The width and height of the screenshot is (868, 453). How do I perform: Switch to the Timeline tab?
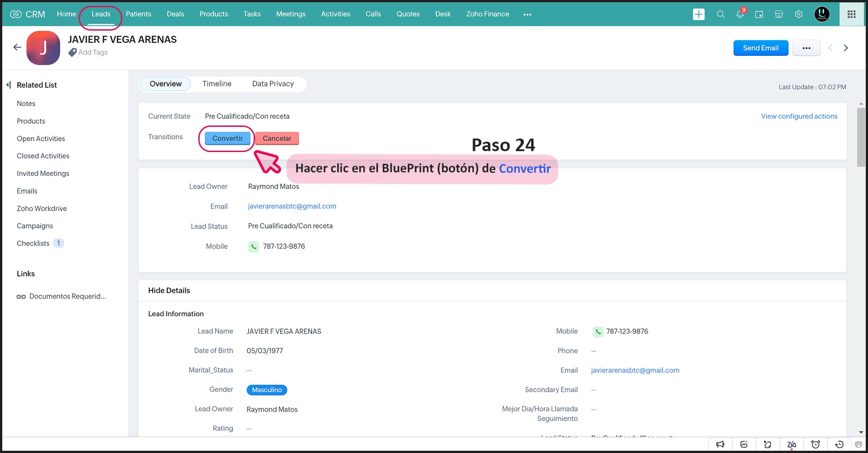[217, 84]
